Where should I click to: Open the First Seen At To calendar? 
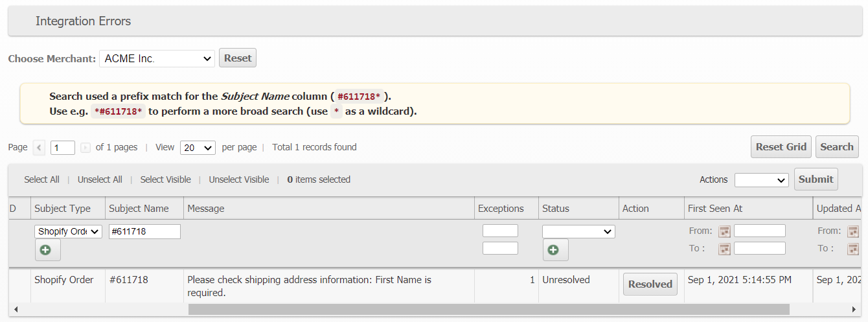pyautogui.click(x=724, y=249)
